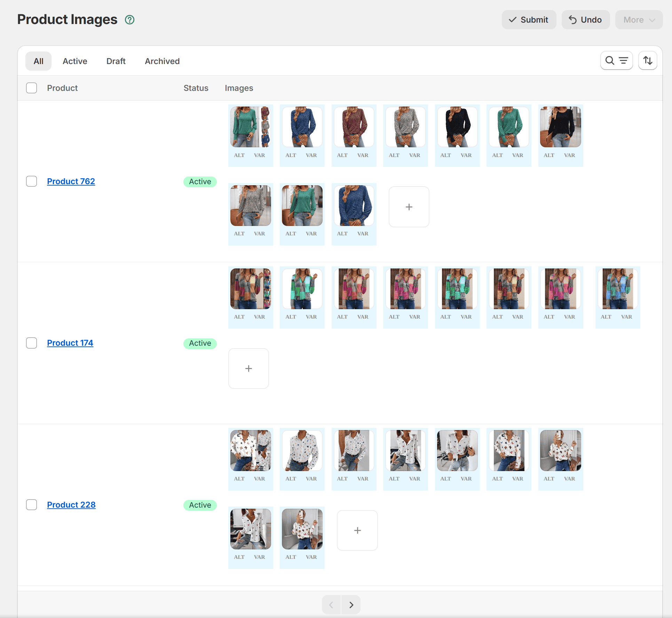Open the help tooltip beside Product Images
Viewport: 672px width, 618px height.
[x=129, y=19]
